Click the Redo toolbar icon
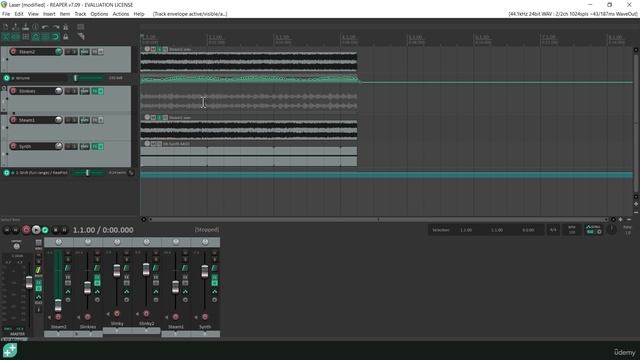This screenshot has width=640, height=360. point(56,27)
